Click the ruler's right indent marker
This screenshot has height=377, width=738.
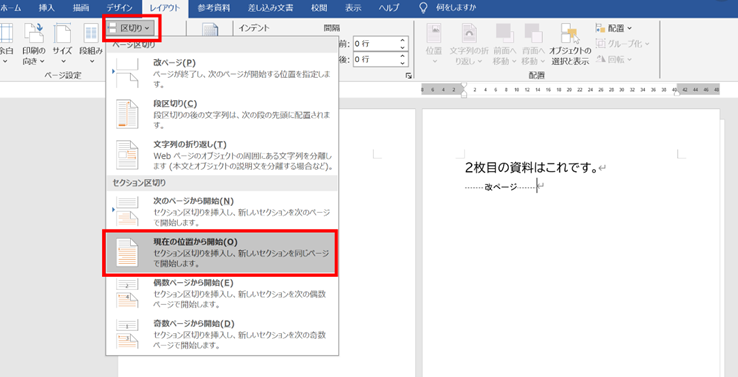pos(677,93)
